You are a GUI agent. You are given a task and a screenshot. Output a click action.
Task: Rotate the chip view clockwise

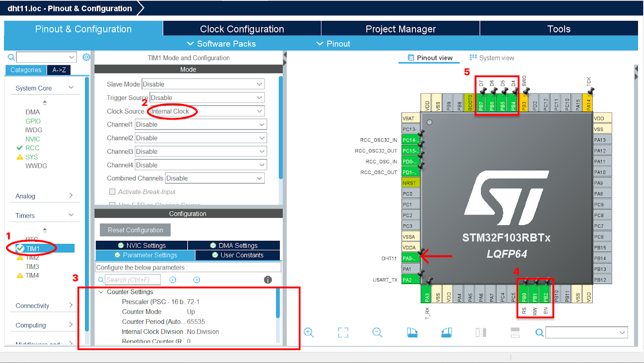412,332
